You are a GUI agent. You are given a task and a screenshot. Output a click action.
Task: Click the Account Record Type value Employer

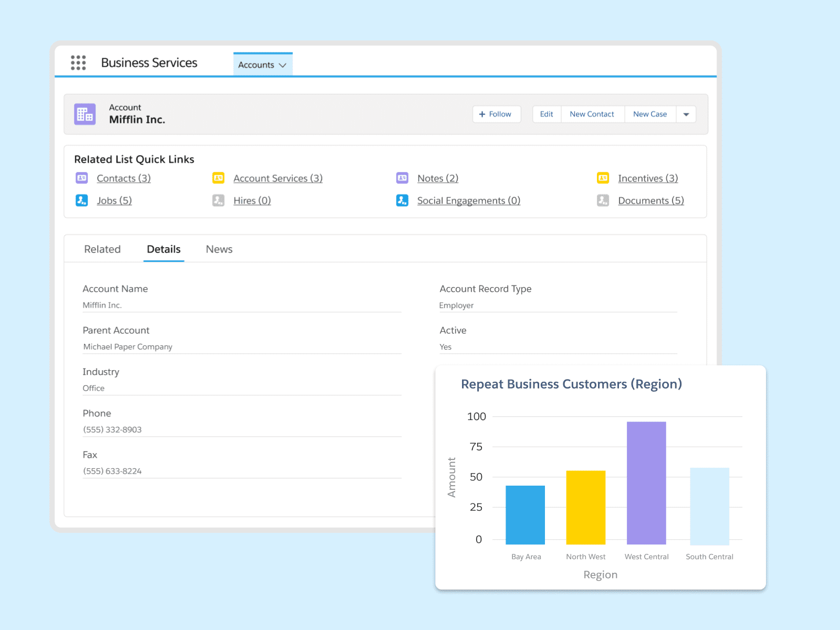(x=456, y=305)
